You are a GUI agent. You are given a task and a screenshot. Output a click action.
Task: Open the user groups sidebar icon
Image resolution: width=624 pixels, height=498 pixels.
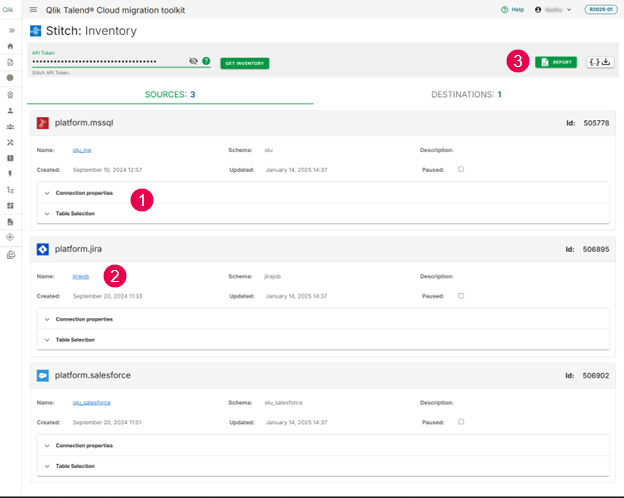pyautogui.click(x=10, y=127)
